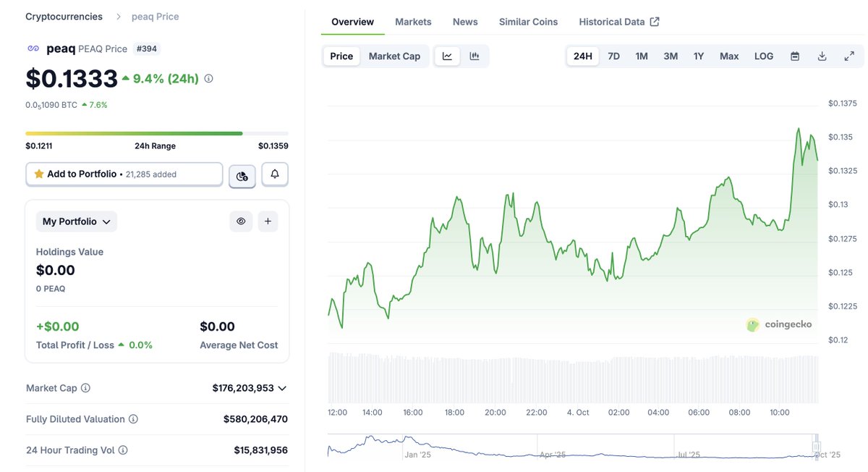This screenshot has height=472, width=868.
Task: Click the 0 PEAQ holdings text
Action: pyautogui.click(x=51, y=289)
